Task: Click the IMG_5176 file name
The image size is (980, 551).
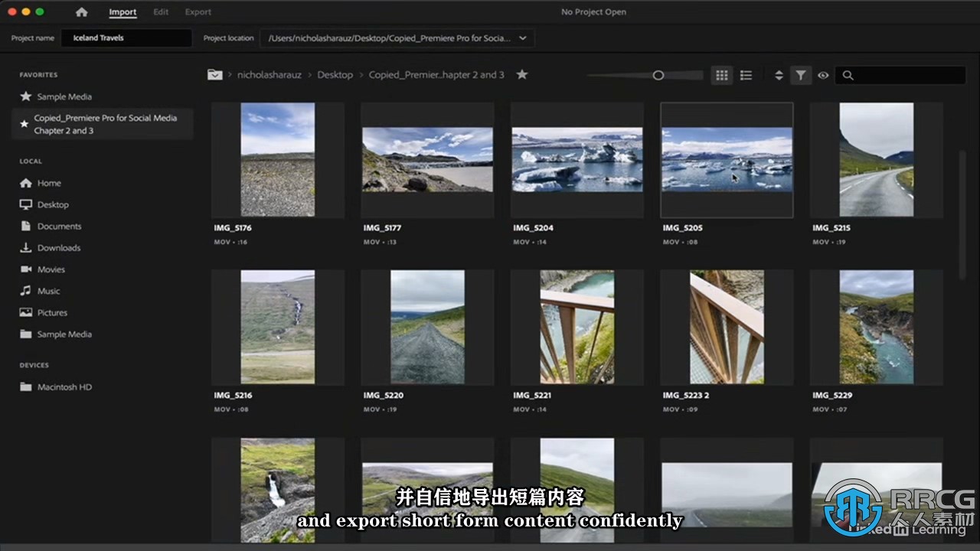Action: click(x=233, y=228)
